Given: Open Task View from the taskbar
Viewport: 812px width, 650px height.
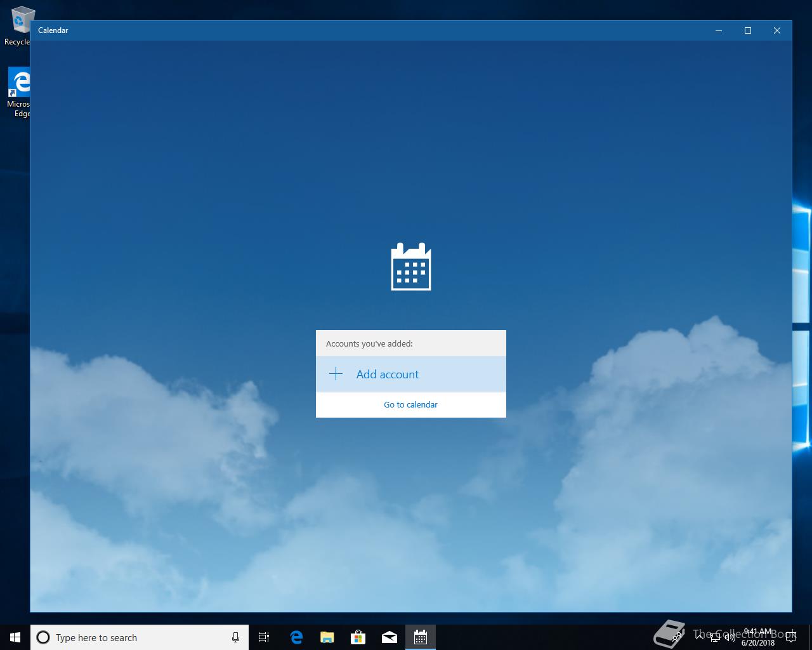Looking at the screenshot, I should [264, 637].
